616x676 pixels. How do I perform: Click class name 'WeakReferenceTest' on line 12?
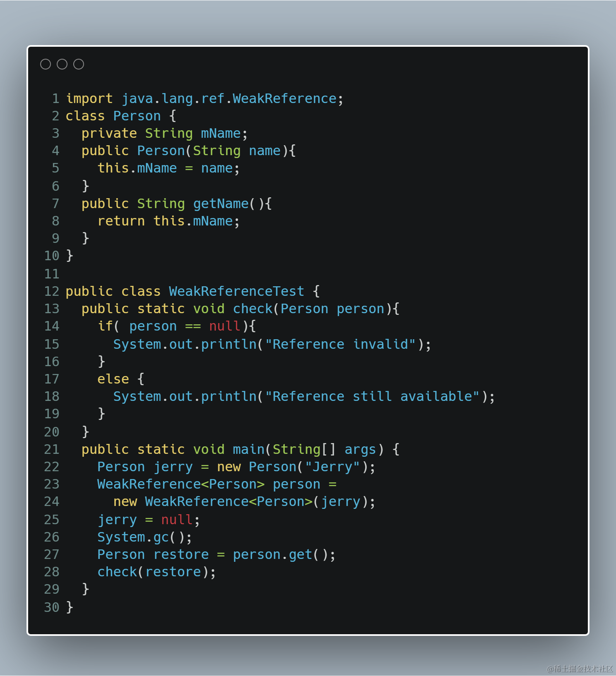point(236,292)
